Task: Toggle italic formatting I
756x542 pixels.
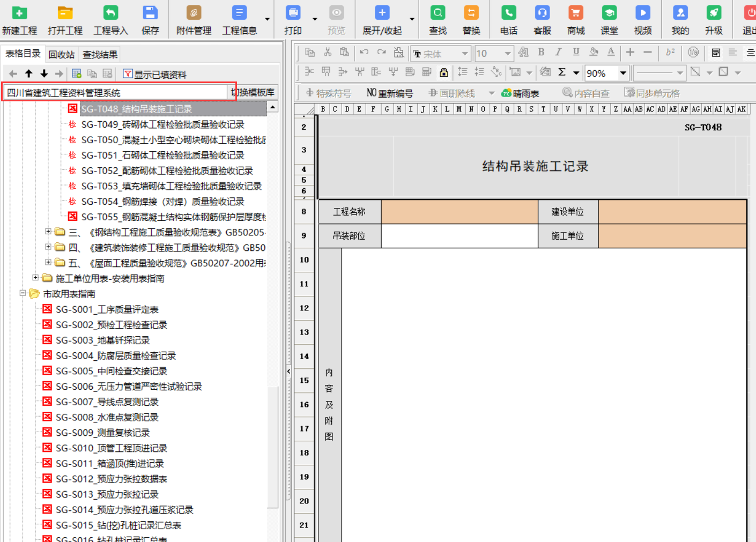Action: pyautogui.click(x=558, y=52)
